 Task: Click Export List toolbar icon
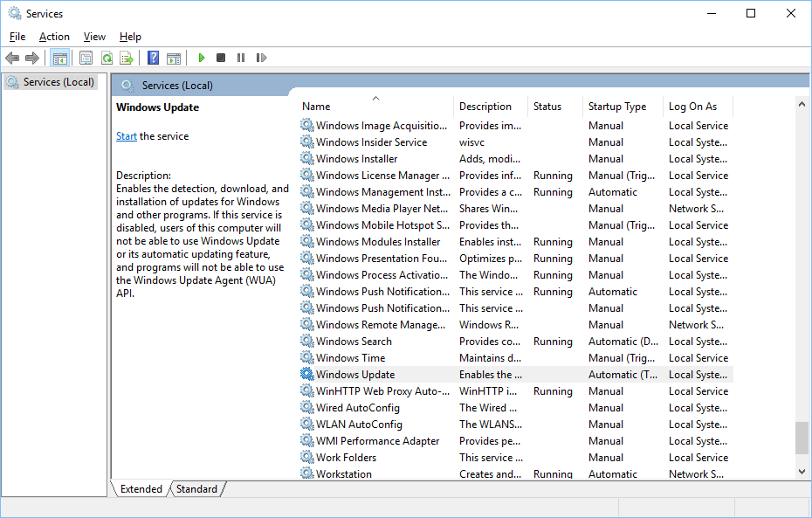click(127, 58)
